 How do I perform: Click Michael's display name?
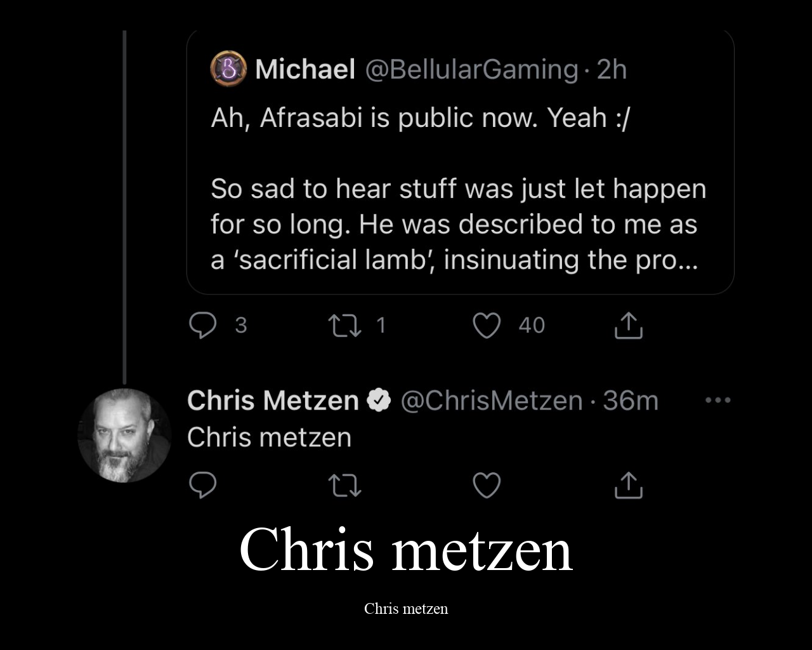click(304, 69)
